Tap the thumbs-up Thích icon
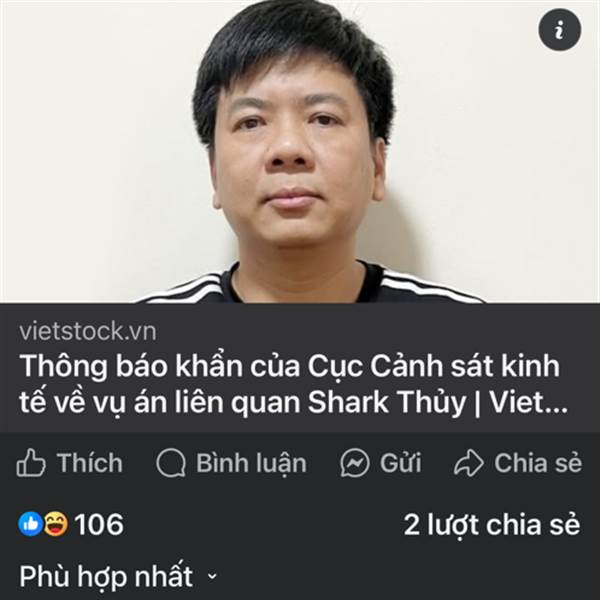 pos(31,463)
